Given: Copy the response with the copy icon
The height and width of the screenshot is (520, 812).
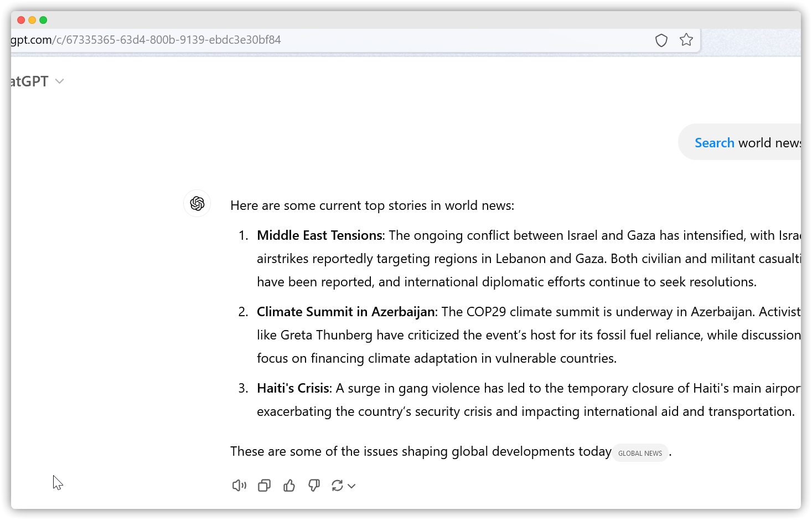Looking at the screenshot, I should [264, 486].
